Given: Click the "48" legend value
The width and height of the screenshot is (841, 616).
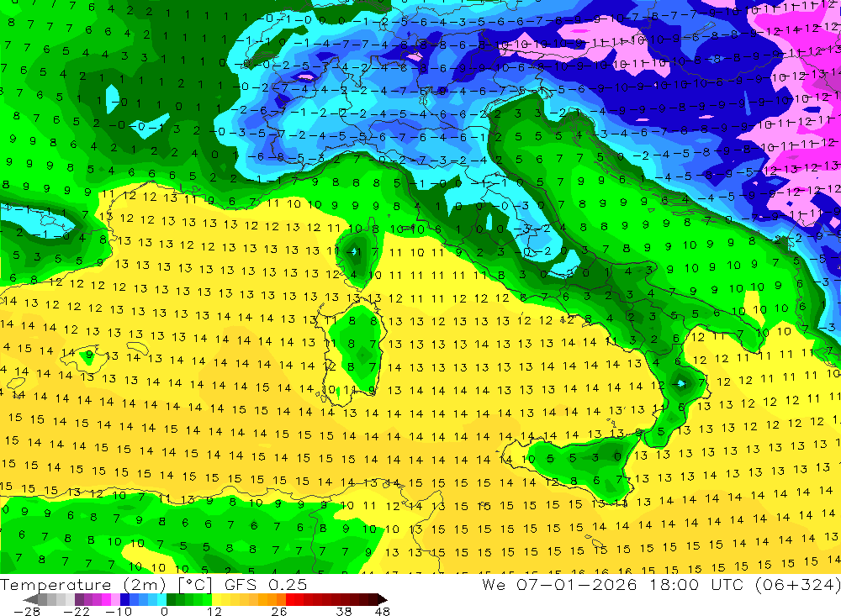Looking at the screenshot, I should 383,611.
